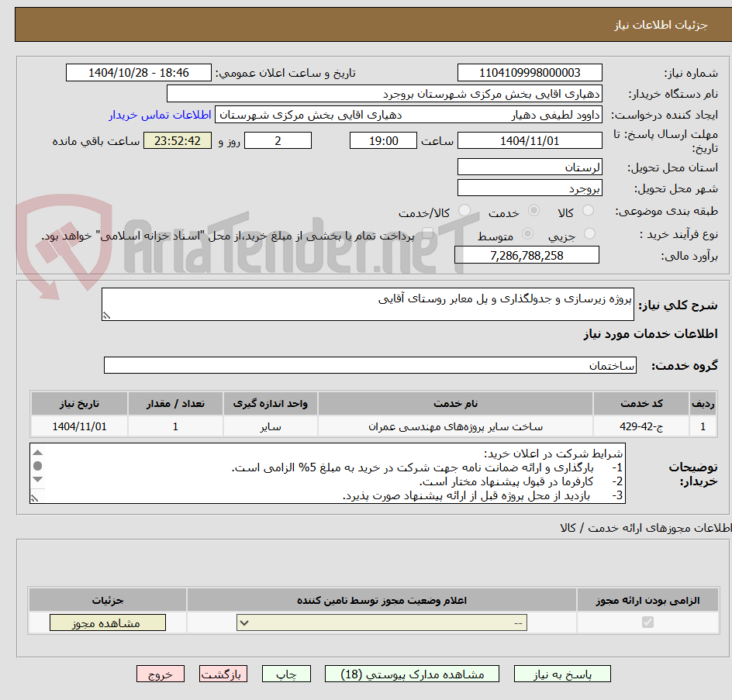732x700 pixels.
Task: Click the deadline time field 19:00
Action: [383, 140]
